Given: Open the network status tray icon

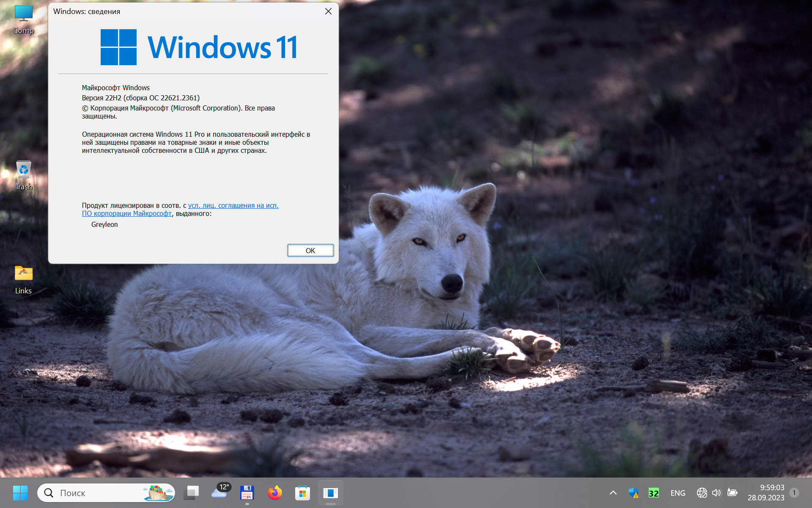Looking at the screenshot, I should (x=702, y=493).
